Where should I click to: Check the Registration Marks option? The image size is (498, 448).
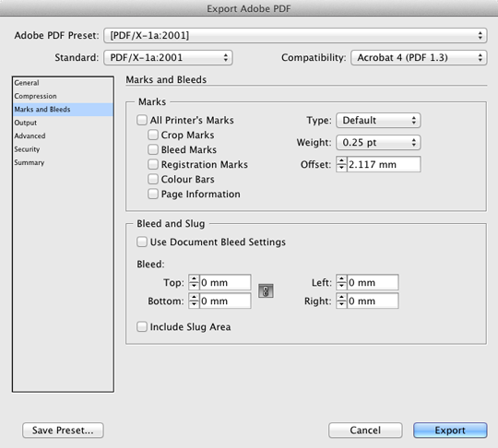tap(153, 164)
